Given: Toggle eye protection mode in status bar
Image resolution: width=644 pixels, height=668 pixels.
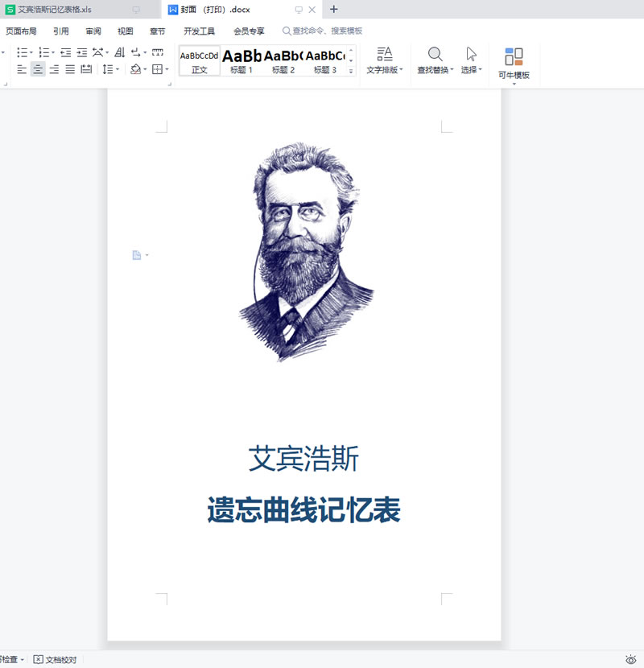Looking at the screenshot, I should pos(630,659).
